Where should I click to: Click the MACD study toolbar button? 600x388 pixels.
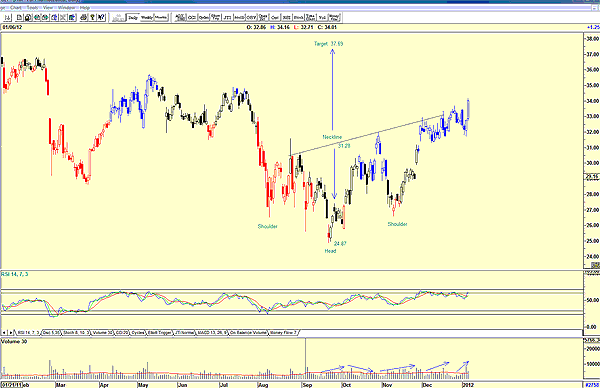240,17
